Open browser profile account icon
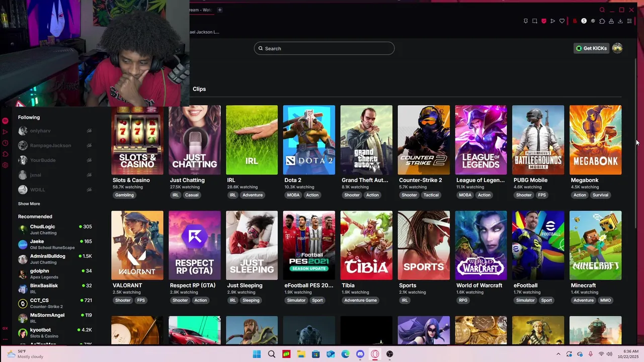The width and height of the screenshot is (644, 362). [x=611, y=21]
